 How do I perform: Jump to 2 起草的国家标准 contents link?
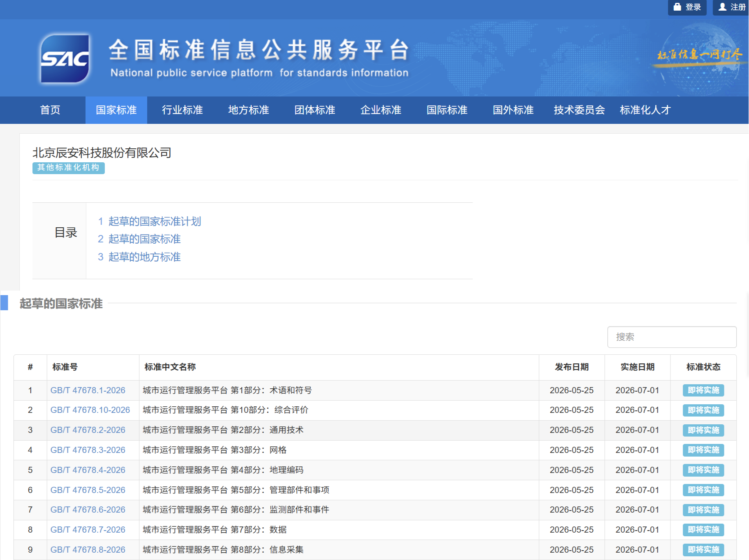click(x=139, y=239)
